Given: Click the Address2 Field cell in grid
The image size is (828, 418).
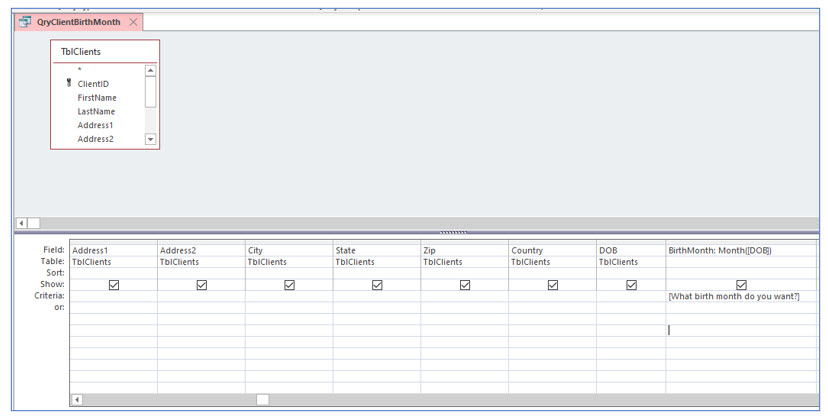Looking at the screenshot, I should 202,250.
